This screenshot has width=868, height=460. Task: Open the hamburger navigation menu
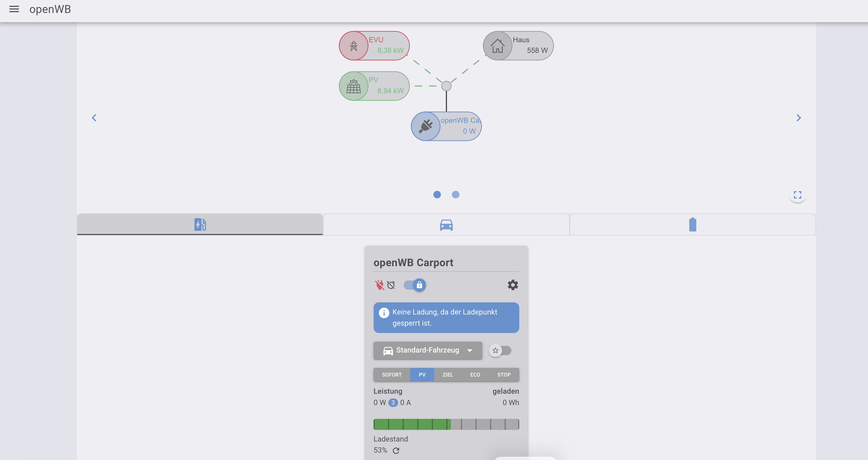[x=14, y=9]
